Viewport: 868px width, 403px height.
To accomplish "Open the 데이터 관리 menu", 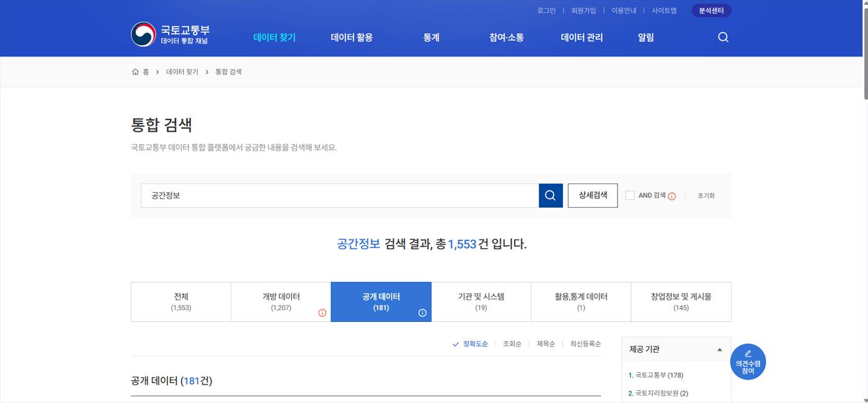I will tap(582, 37).
